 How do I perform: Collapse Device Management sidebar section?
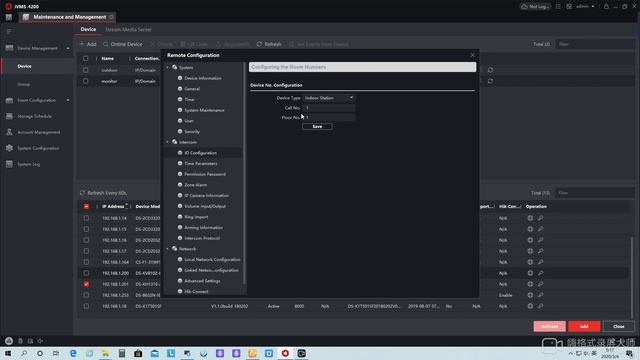pyautogui.click(x=68, y=48)
